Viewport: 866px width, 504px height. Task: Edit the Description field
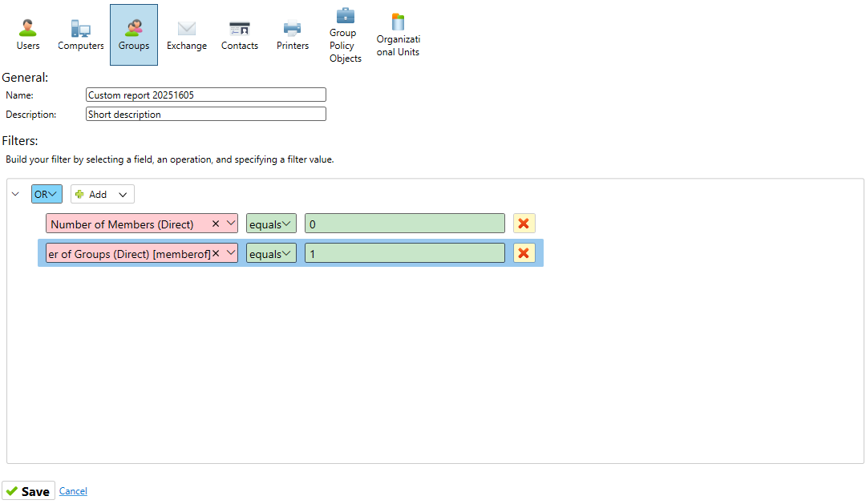point(206,115)
